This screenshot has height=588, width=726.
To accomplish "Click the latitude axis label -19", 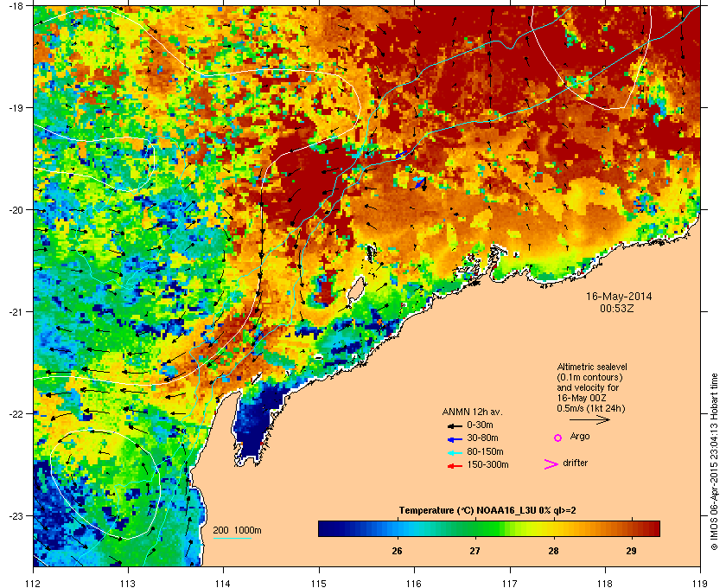I will tap(16, 107).
